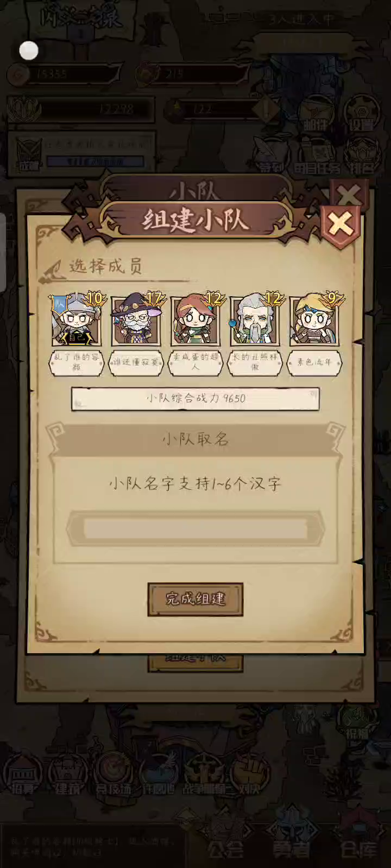Screen dimensions: 391x868
Task: Select the level 10 captain avatar marked 自己
Action: tap(77, 320)
